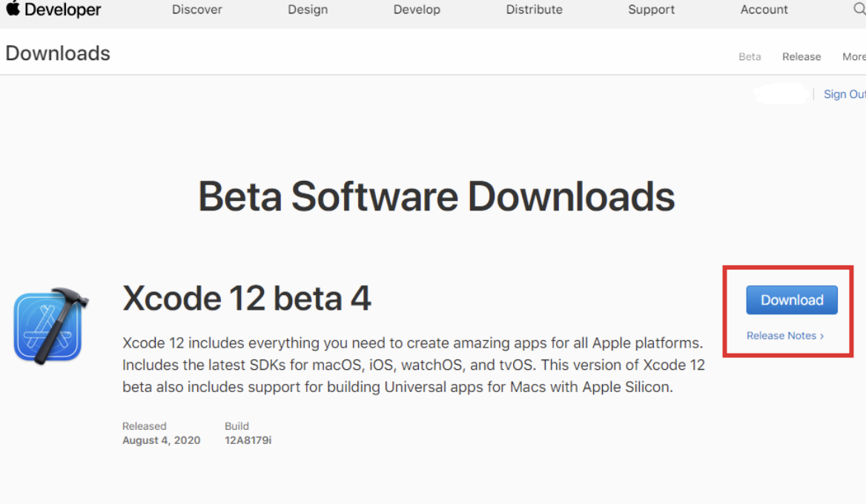The width and height of the screenshot is (866, 504).
Task: Open the More downloads tab
Action: coord(854,56)
